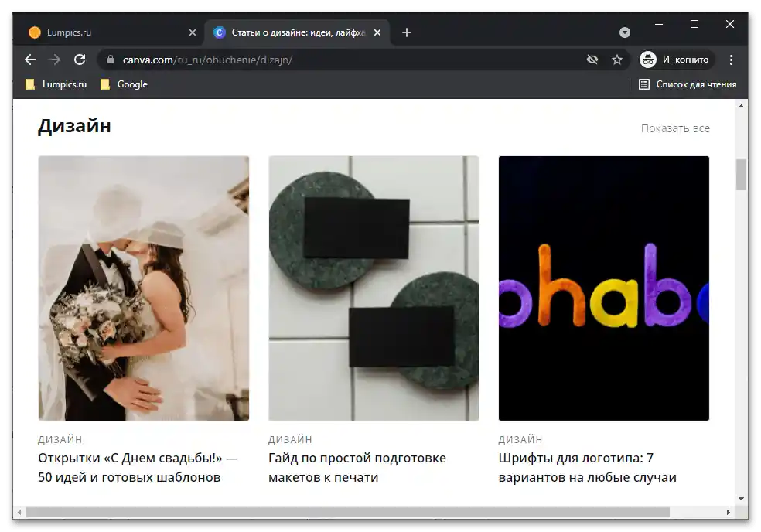Click the Дизайн section heading
This screenshot has height=532, width=761.
click(74, 126)
